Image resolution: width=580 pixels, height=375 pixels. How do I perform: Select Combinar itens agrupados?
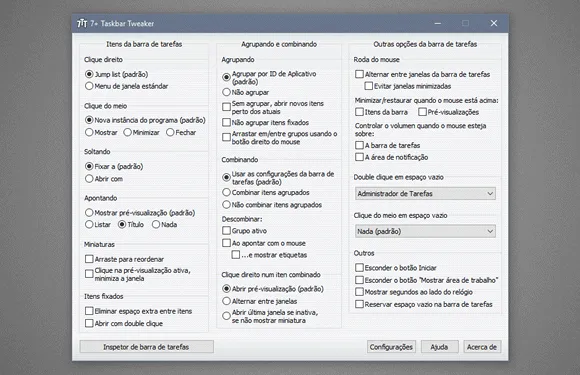(226, 192)
